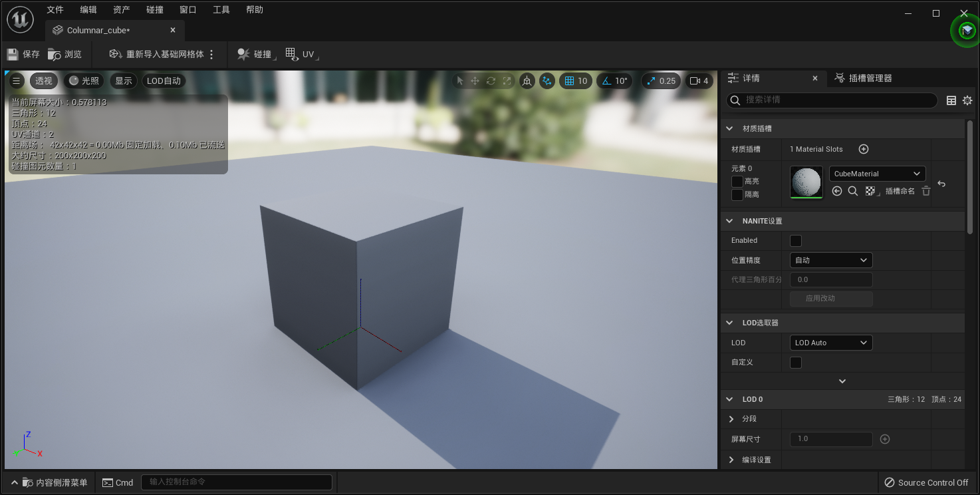Toggle surface snapping icon in viewport toolbar
Image resolution: width=980 pixels, height=495 pixels.
point(527,81)
